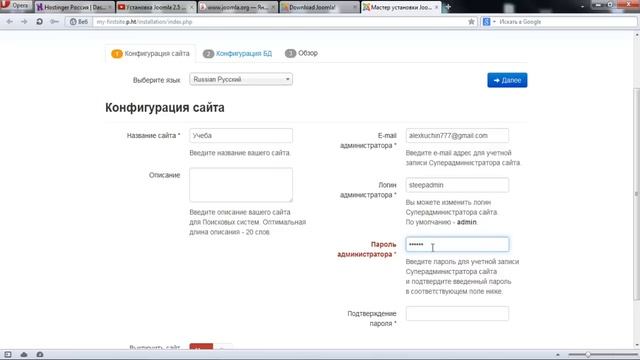The image size is (640, 360).
Task: Select the Мастер установки Joomla tab
Action: point(401,7)
